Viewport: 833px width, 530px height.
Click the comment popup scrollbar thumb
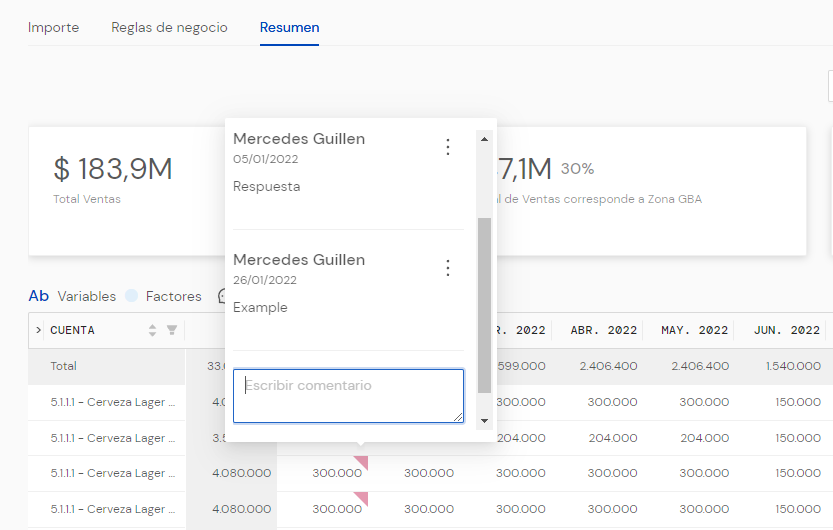484,305
